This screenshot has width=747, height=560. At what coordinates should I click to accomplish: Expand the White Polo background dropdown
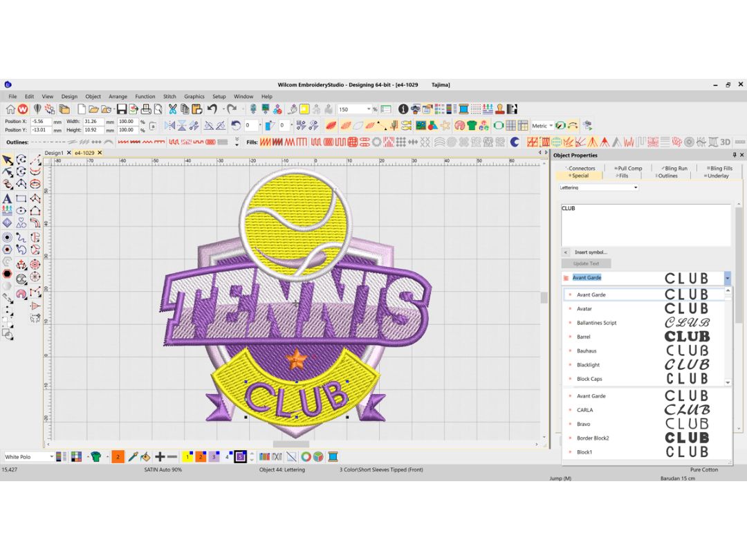click(x=51, y=457)
